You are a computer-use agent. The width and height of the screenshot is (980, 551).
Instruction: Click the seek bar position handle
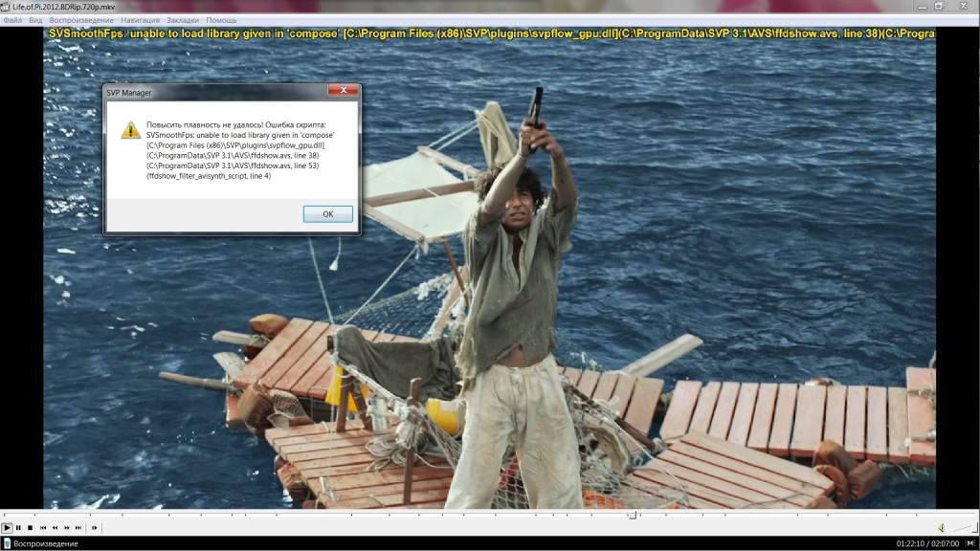[632, 516]
